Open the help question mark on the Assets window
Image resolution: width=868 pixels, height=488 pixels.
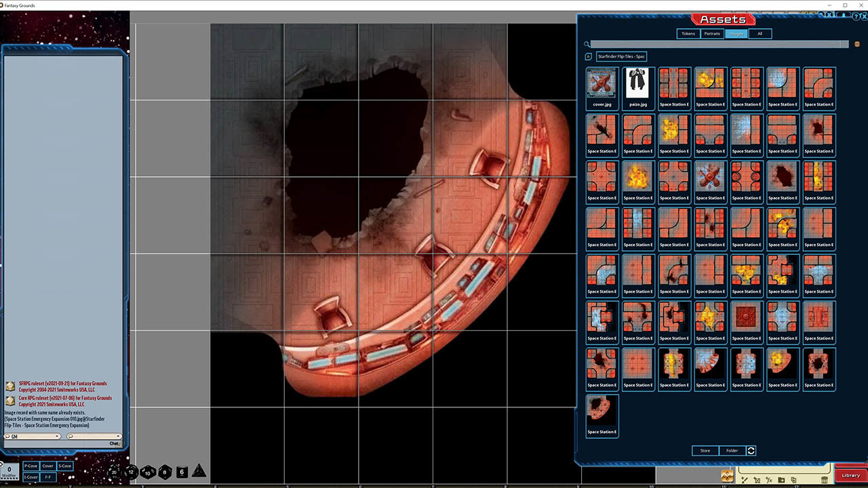click(x=856, y=16)
